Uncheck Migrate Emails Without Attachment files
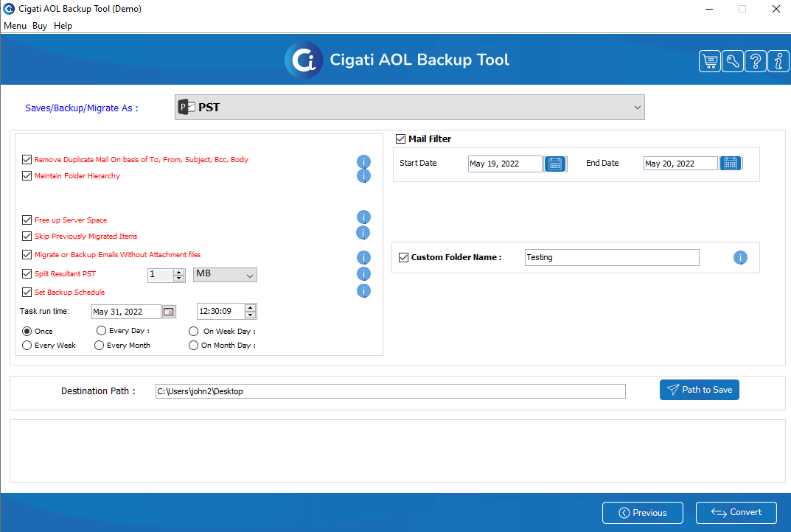 pos(27,255)
